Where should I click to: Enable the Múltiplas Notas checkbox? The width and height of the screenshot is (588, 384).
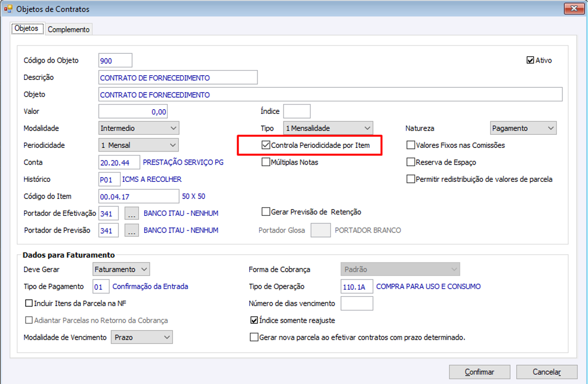pos(266,162)
